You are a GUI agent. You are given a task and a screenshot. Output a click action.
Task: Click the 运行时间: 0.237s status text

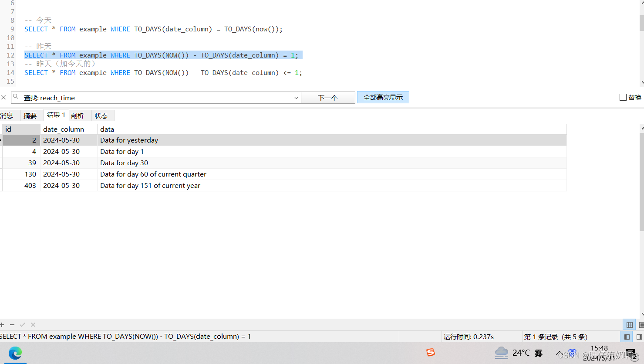469,337
